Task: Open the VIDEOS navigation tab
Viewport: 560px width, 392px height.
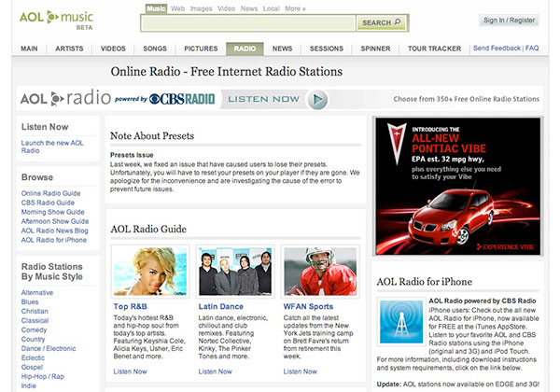Action: 113,49
